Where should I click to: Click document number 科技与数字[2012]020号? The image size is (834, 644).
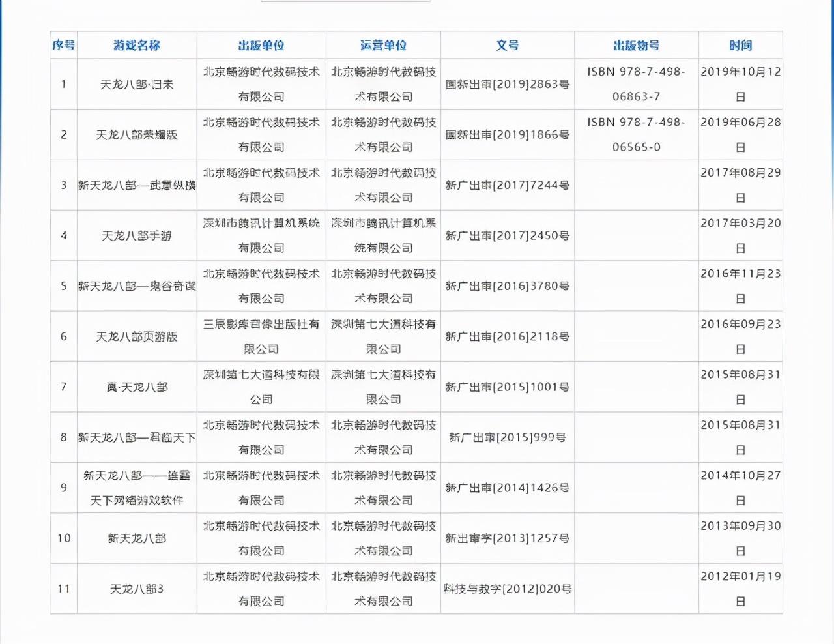(x=508, y=589)
